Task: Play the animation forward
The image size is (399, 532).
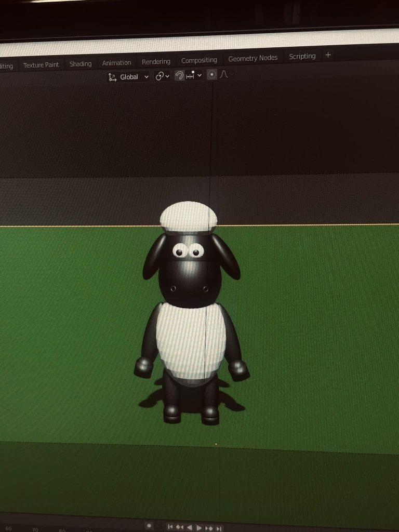Action: click(x=199, y=528)
